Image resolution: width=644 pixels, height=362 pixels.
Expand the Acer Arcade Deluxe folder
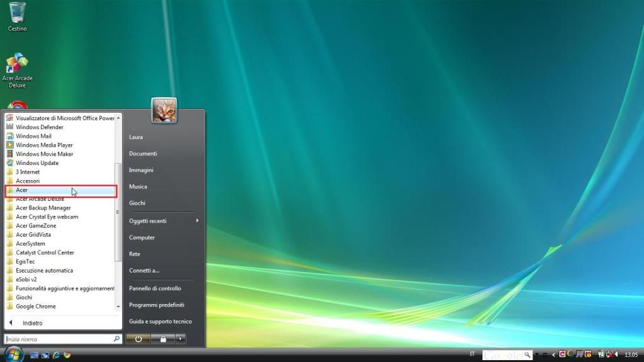tap(60, 199)
